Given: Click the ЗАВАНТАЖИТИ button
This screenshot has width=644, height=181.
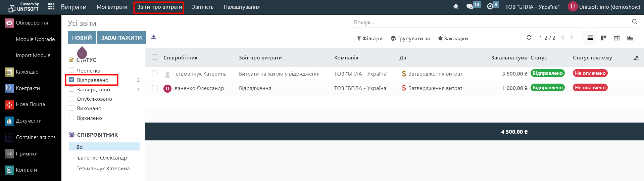Looking at the screenshot, I should click(121, 38).
